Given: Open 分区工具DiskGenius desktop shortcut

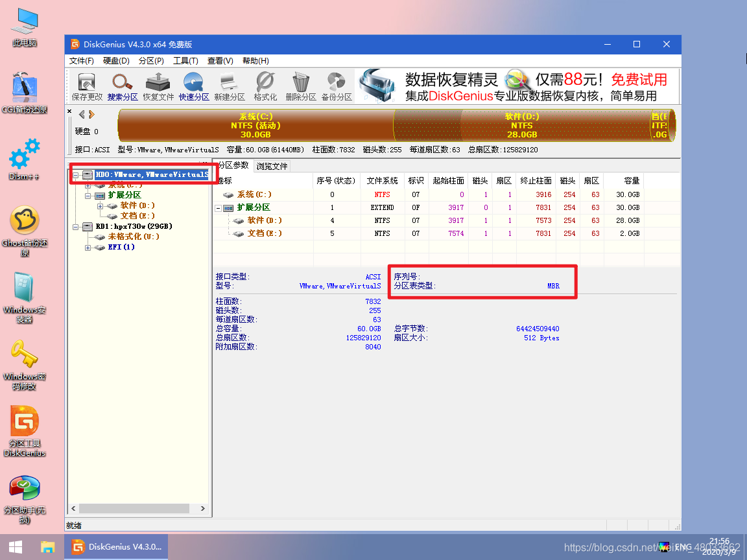Looking at the screenshot, I should point(25,432).
